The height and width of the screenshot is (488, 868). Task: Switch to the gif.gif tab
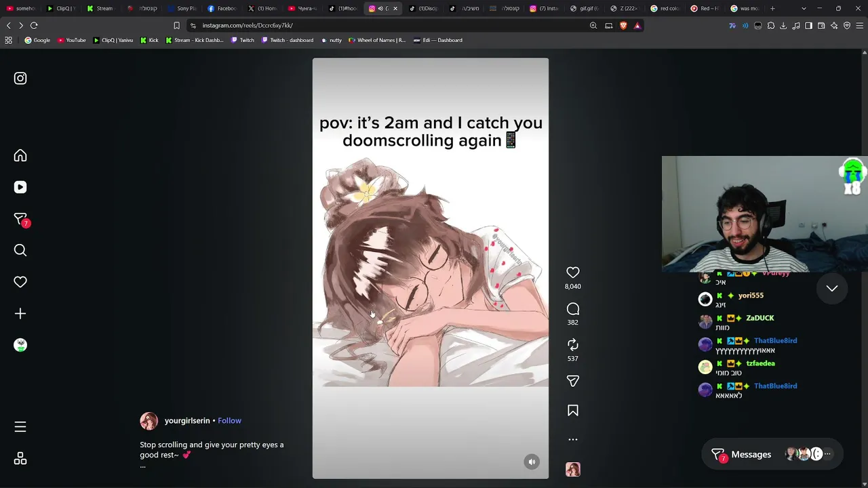pos(585,8)
